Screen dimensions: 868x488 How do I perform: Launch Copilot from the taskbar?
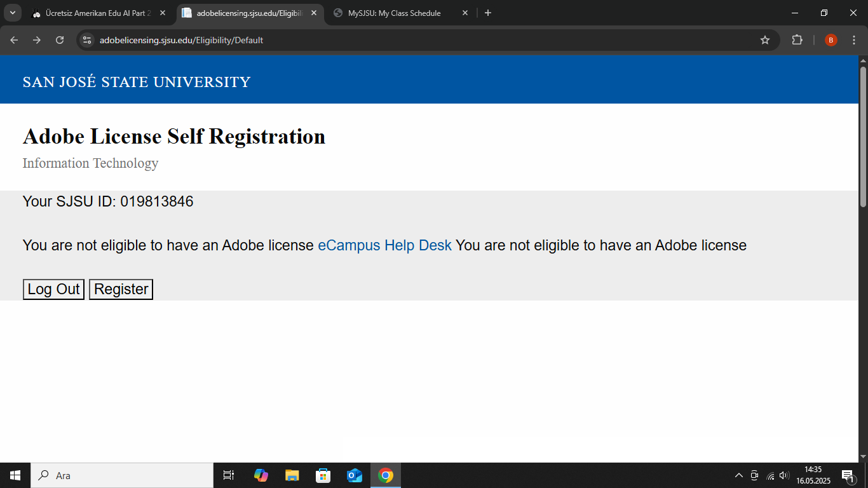[261, 475]
